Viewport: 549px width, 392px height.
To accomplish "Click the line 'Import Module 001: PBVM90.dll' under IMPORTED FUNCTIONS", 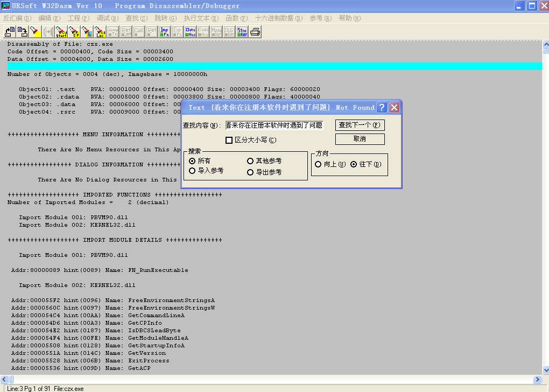I will (73, 218).
